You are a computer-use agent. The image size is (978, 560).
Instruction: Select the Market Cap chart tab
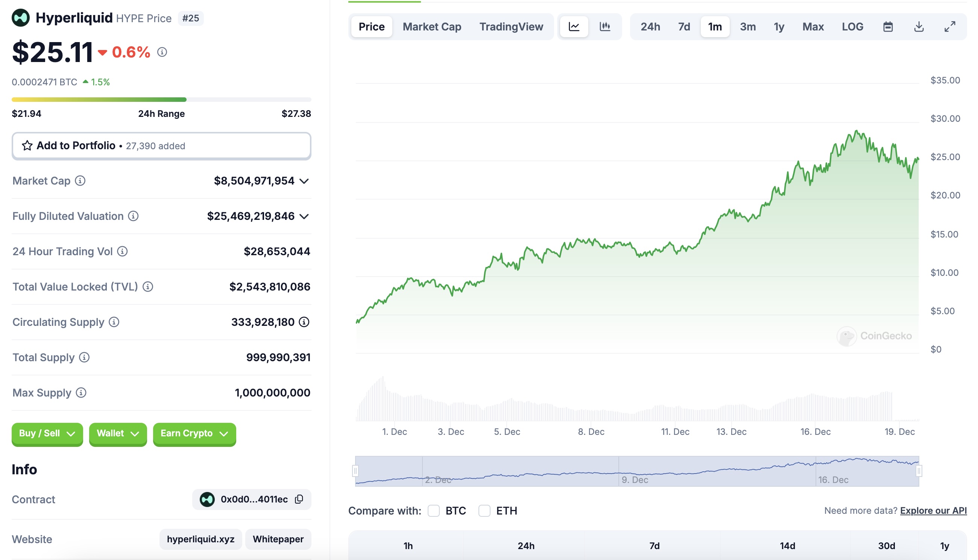pyautogui.click(x=432, y=27)
